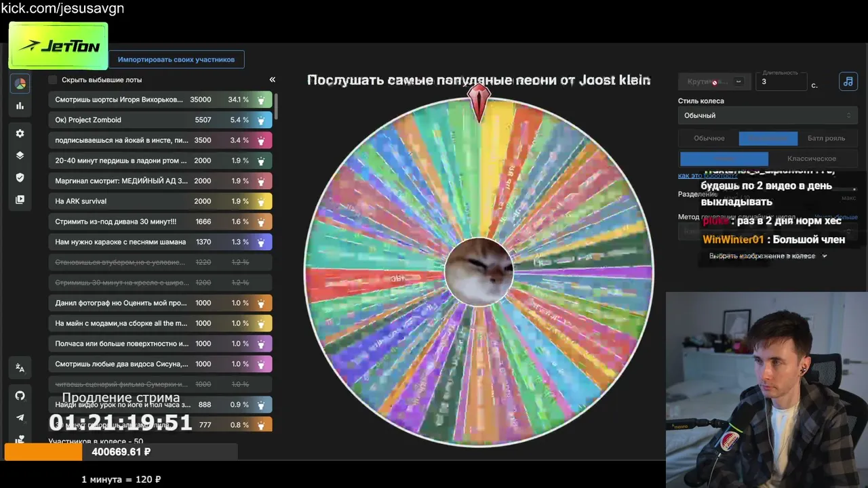Select Стримить из-под дивана 30 минут lot

coord(115,222)
